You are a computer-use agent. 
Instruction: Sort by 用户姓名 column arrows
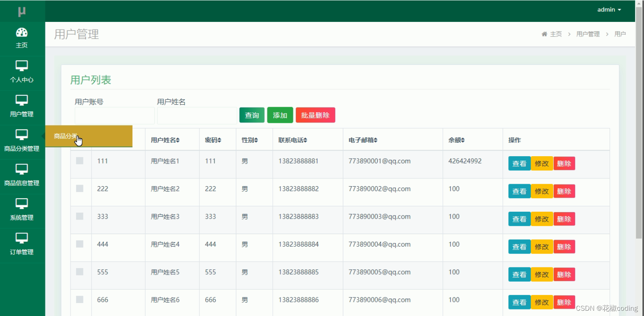click(x=178, y=140)
